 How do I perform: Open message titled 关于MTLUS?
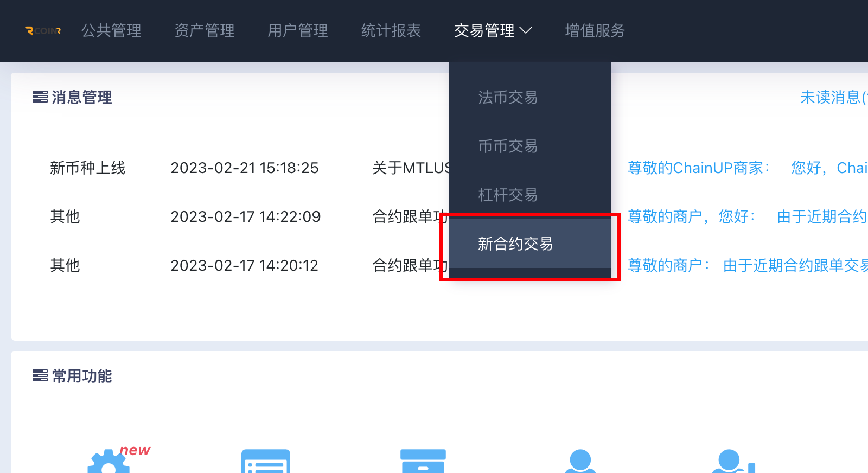pos(411,168)
